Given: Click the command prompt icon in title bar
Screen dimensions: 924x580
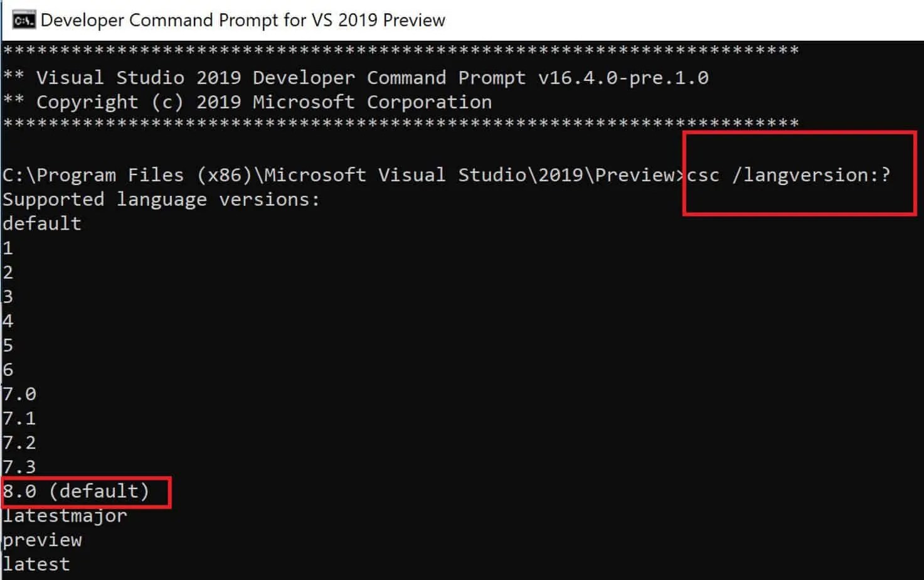Looking at the screenshot, I should (23, 20).
